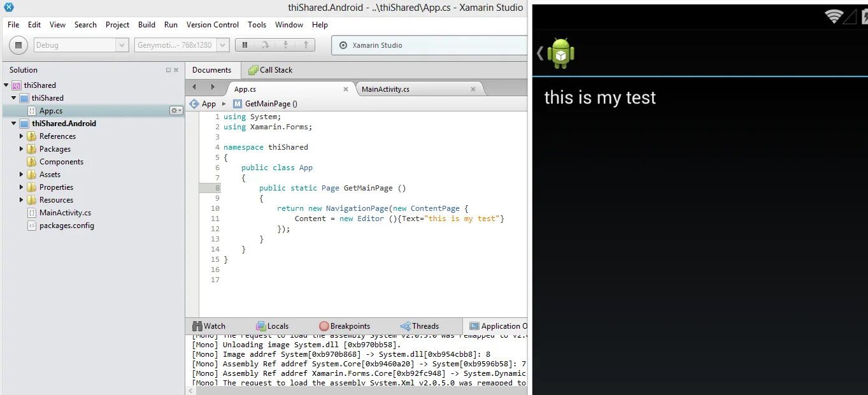Open the gear options button on App.cs row

pyautogui.click(x=176, y=111)
